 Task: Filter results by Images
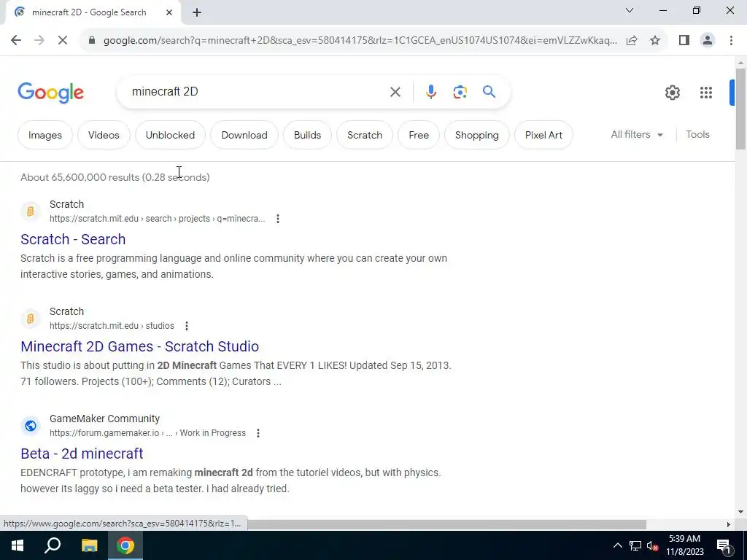pyautogui.click(x=45, y=135)
